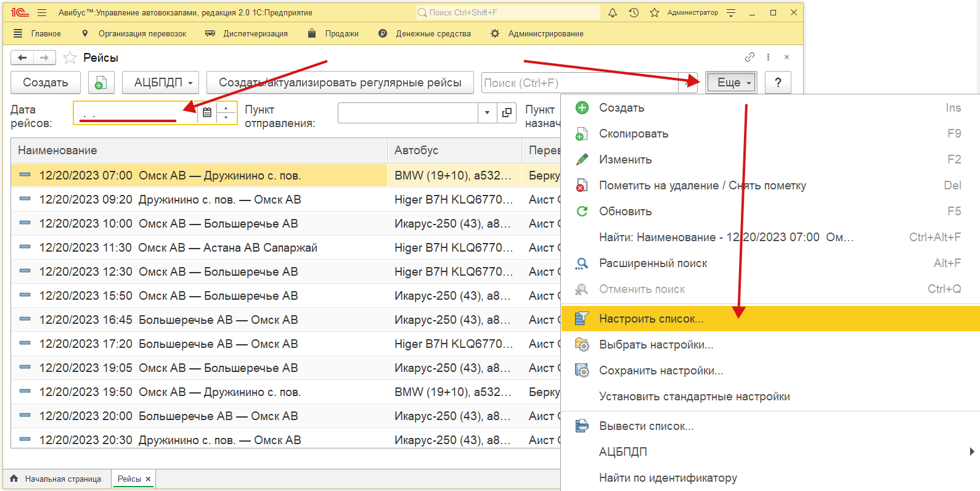Click the copy link icon
The height and width of the screenshot is (491, 980).
(x=749, y=57)
